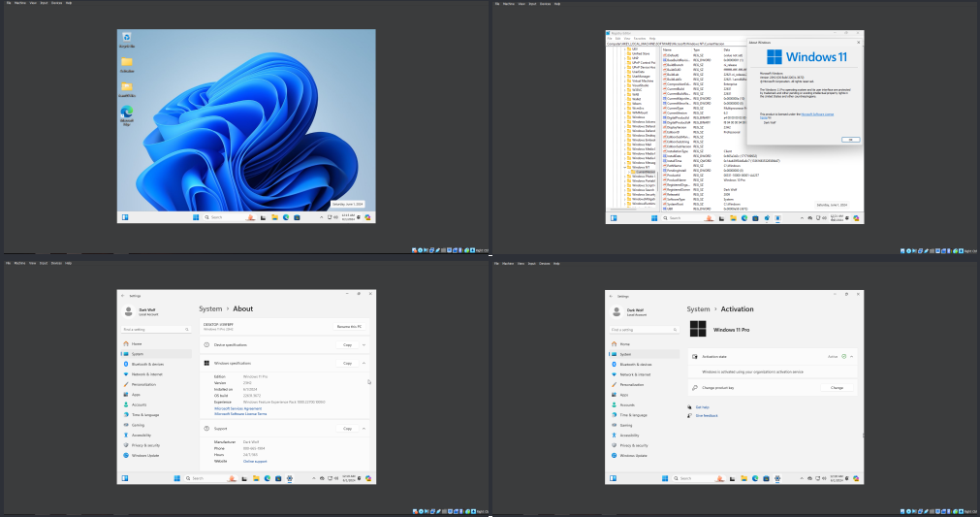980x517 pixels.
Task: Click OK in About Windows dialog
Action: (x=850, y=140)
